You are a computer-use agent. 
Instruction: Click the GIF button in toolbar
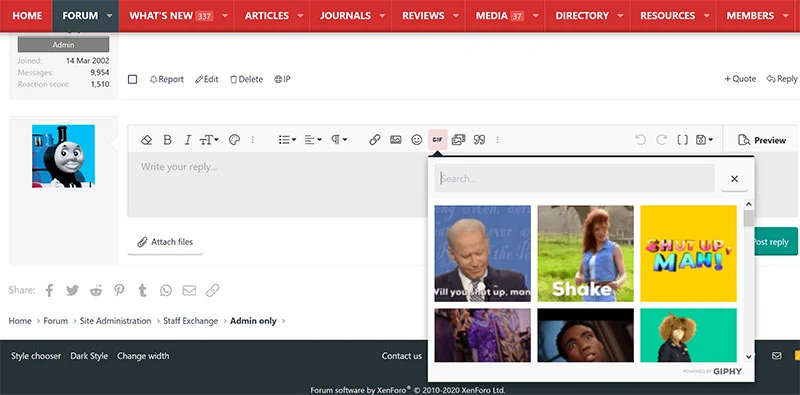(x=438, y=140)
